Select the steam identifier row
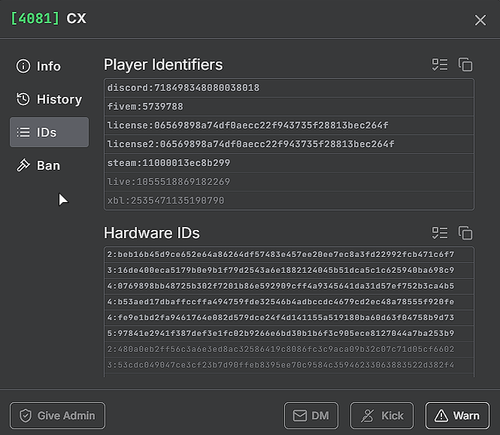The width and height of the screenshot is (500, 435). [x=289, y=163]
